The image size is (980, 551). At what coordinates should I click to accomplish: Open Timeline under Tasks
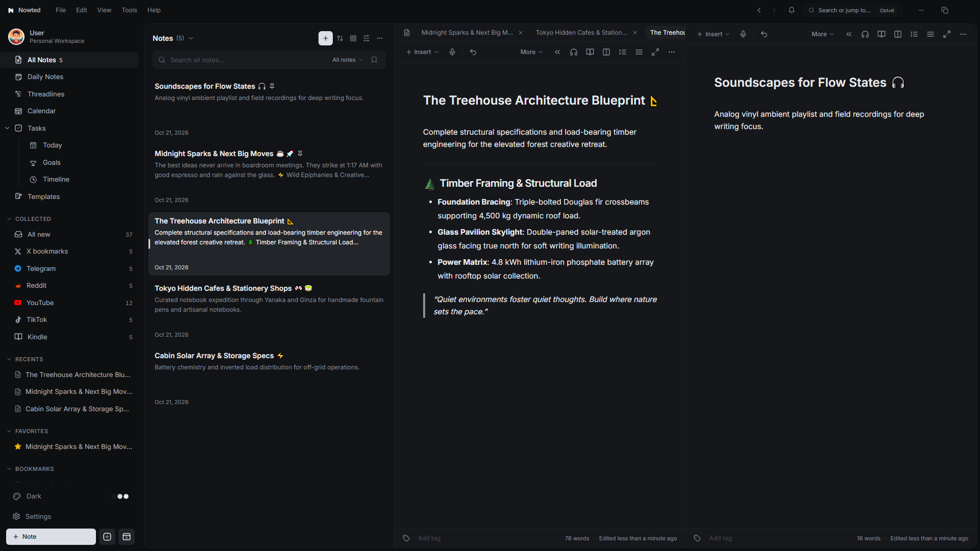tap(56, 180)
